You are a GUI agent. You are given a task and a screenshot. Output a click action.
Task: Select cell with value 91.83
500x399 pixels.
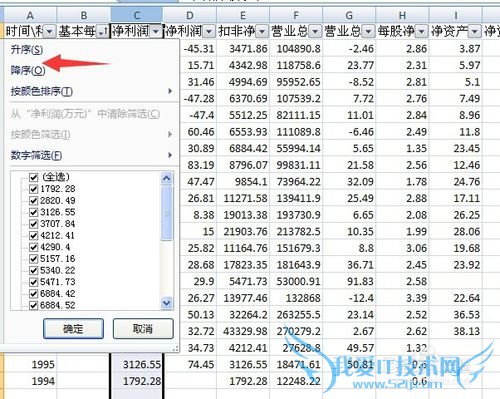(349, 281)
